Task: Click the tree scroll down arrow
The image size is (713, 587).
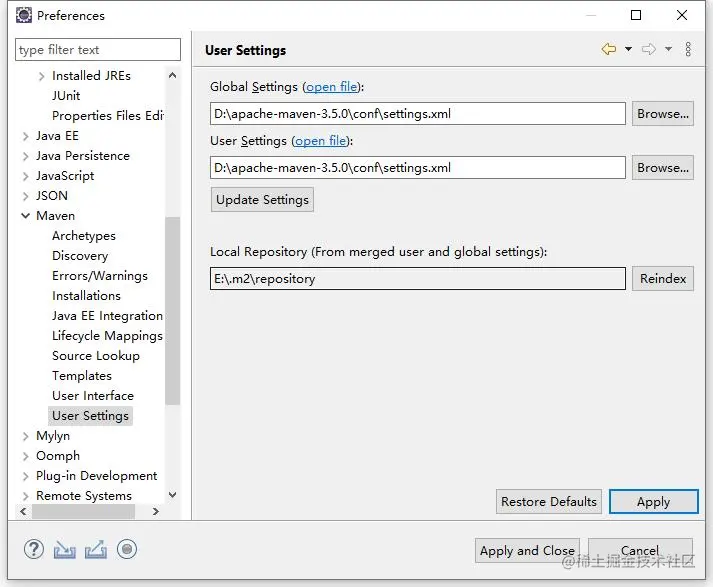Action: pos(172,494)
